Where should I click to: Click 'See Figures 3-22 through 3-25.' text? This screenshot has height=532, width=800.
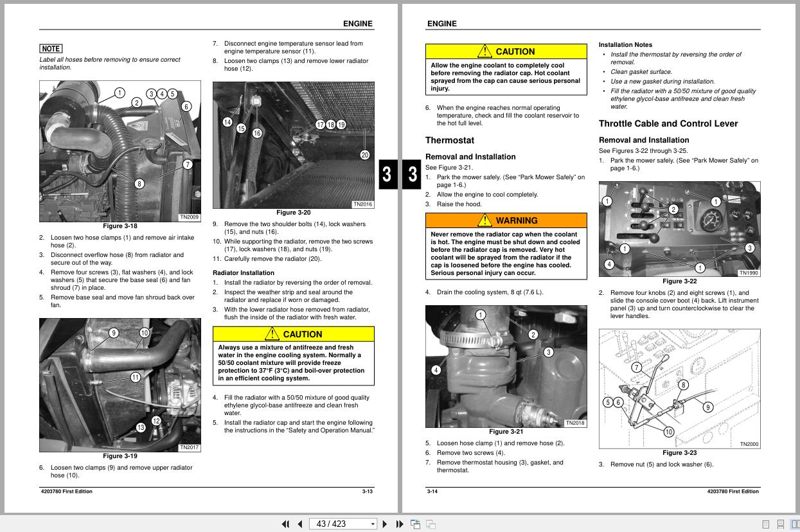tap(643, 151)
